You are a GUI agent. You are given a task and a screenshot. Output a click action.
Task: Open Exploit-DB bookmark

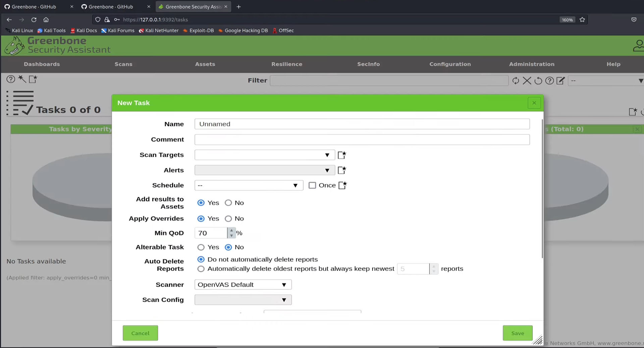[x=198, y=31]
